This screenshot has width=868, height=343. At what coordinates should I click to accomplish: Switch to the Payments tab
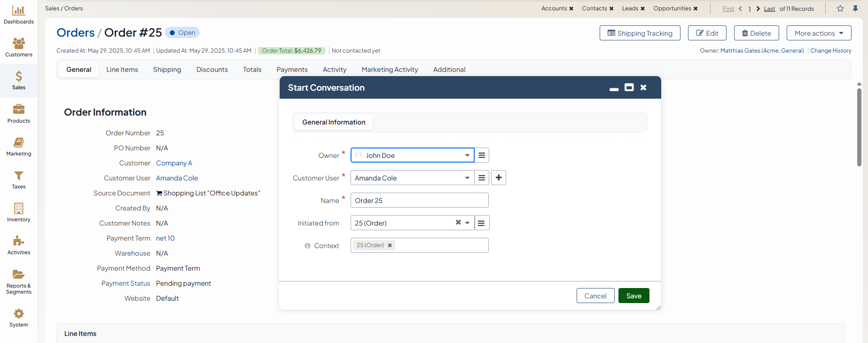point(292,70)
